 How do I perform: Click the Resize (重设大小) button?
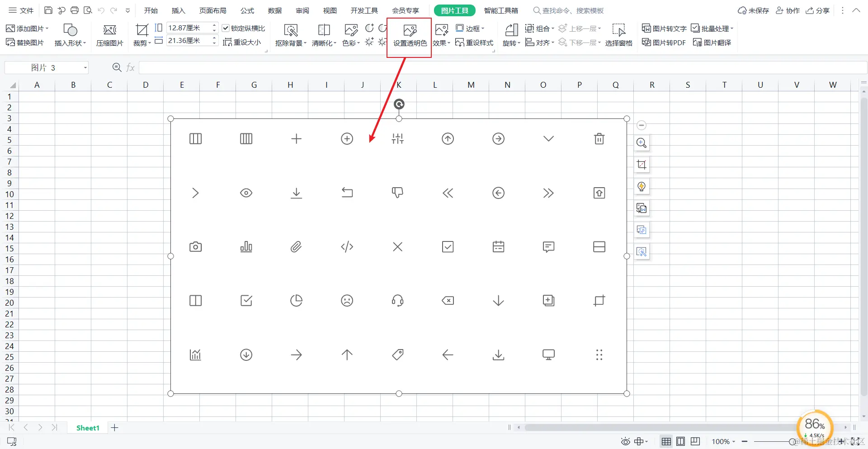[x=242, y=43]
